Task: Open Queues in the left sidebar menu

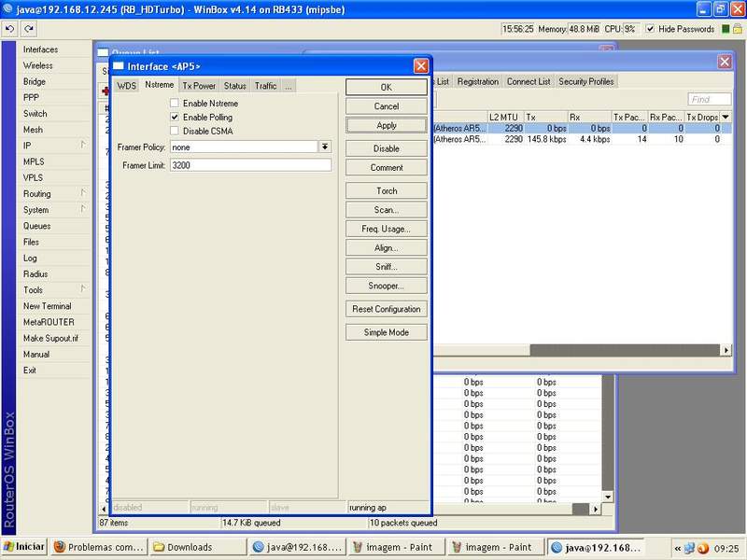Action: 37,226
